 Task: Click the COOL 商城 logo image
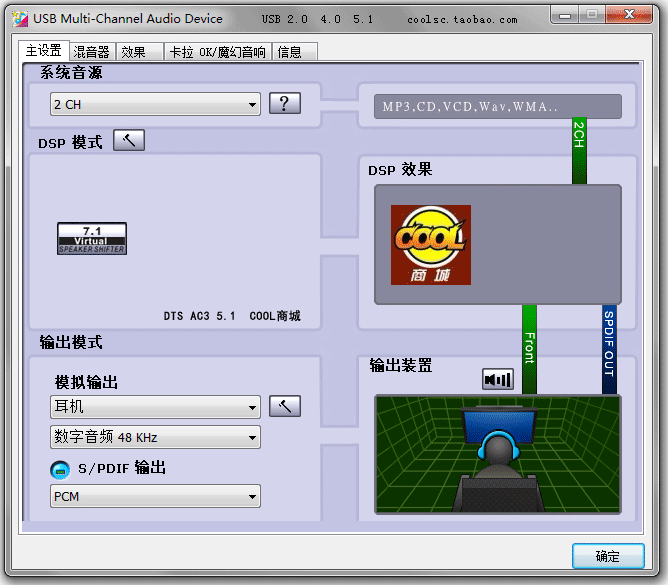431,245
